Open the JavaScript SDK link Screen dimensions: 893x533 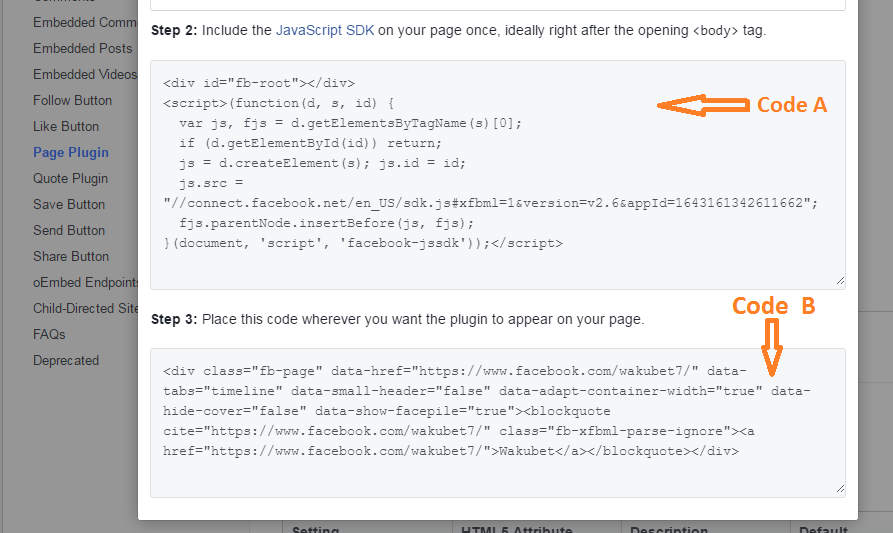point(325,30)
